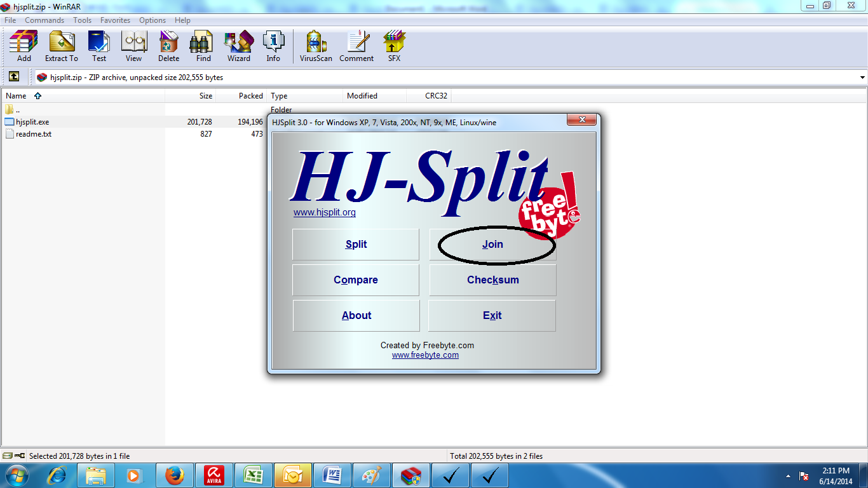Open the Commands menu
The image size is (868, 488).
(44, 20)
